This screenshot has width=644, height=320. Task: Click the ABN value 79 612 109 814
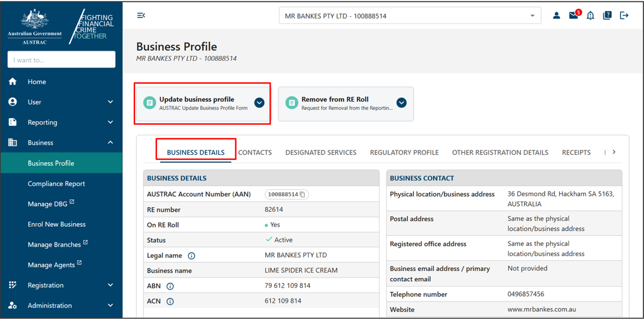[287, 286]
